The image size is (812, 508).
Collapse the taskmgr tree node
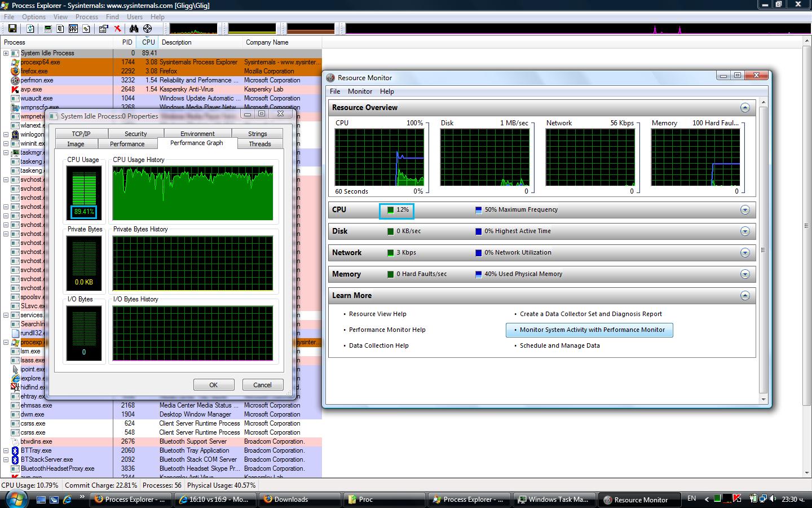(6, 152)
